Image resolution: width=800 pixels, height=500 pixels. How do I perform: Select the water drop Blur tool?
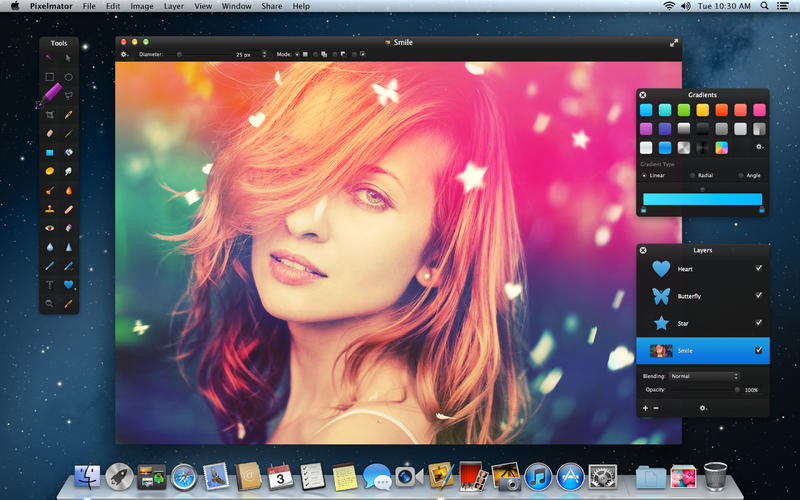point(49,247)
